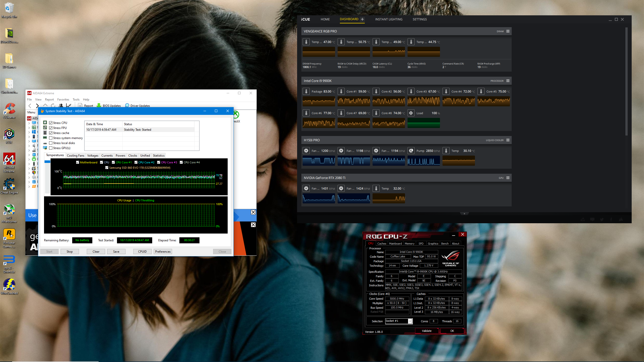Click Validate in ROG CPU-Z
This screenshot has width=644, height=362.
point(427,331)
